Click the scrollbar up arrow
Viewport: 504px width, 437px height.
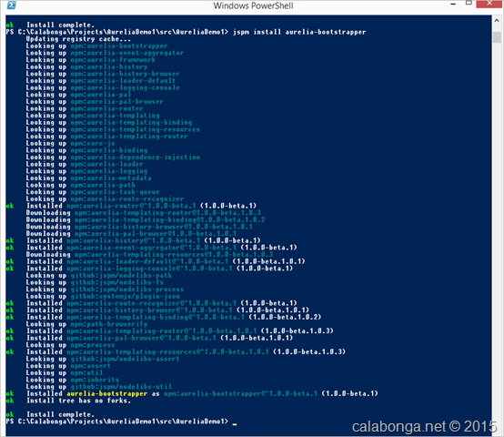point(497,21)
